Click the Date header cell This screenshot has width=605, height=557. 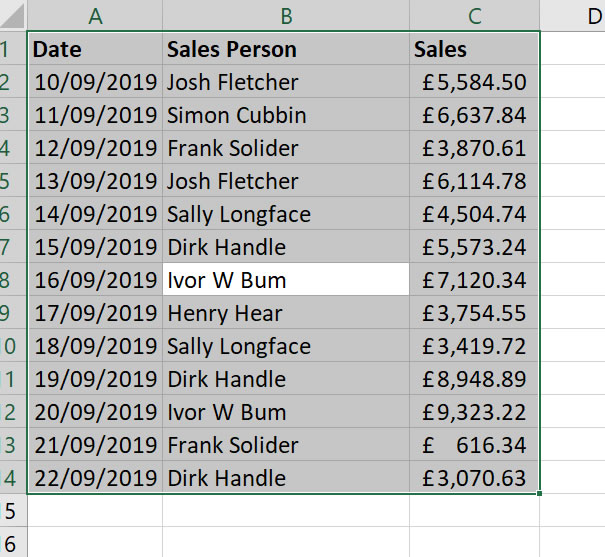coord(95,49)
